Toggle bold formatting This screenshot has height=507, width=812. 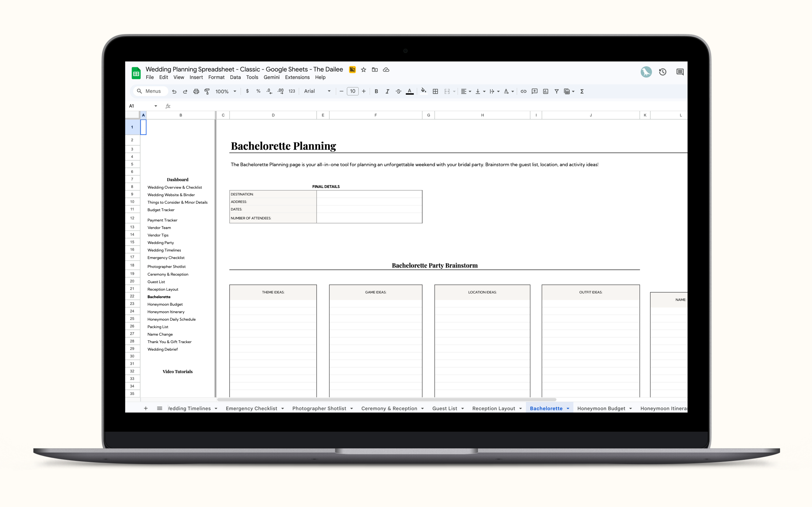[x=376, y=91]
